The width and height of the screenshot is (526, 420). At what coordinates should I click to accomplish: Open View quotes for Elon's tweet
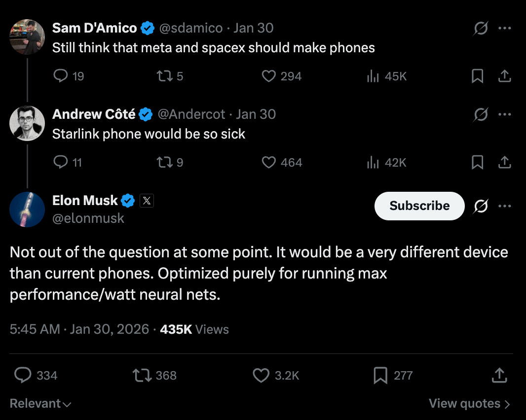(469, 403)
